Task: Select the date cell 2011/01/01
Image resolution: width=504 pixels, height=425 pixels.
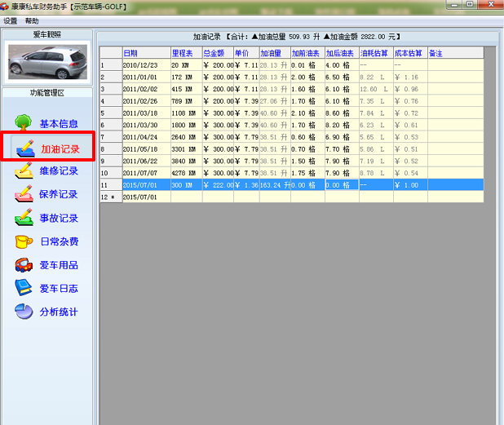Action: [x=147, y=77]
